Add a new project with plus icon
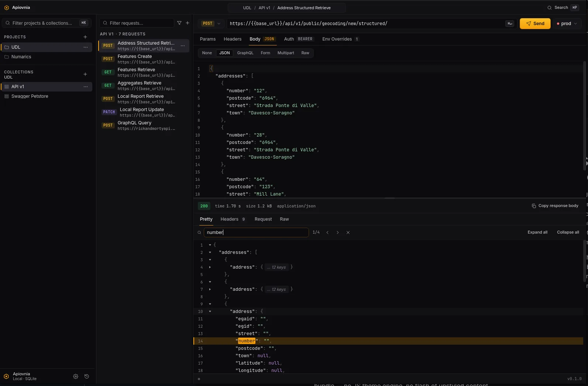The width and height of the screenshot is (588, 386). click(x=85, y=37)
